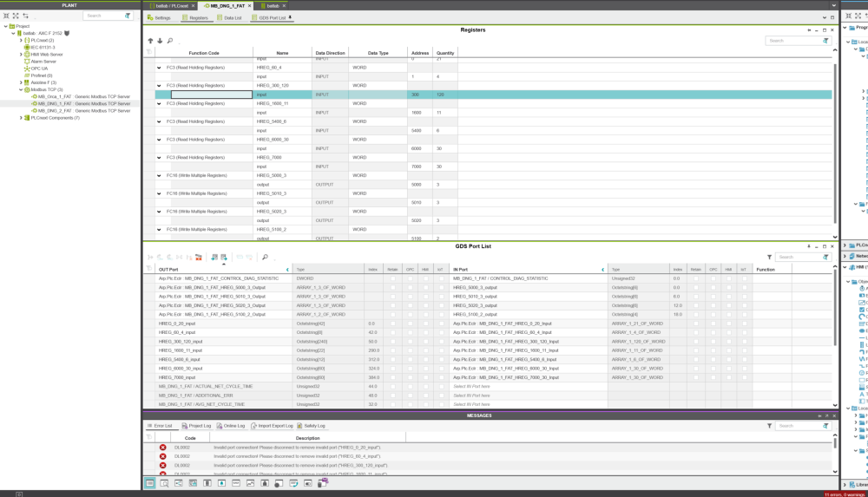Toggle OPC checkbox for HREG_5000_3_Output OUT port

click(x=410, y=288)
